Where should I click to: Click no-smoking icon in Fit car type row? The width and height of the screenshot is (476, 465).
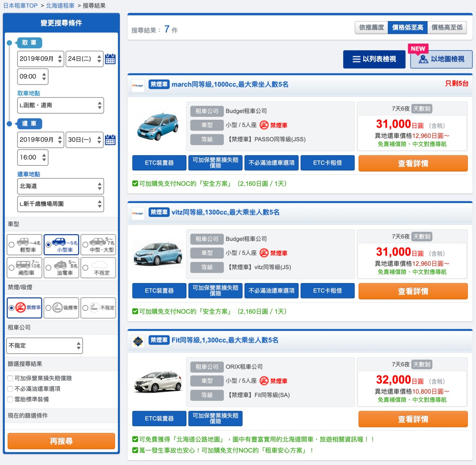point(264,381)
